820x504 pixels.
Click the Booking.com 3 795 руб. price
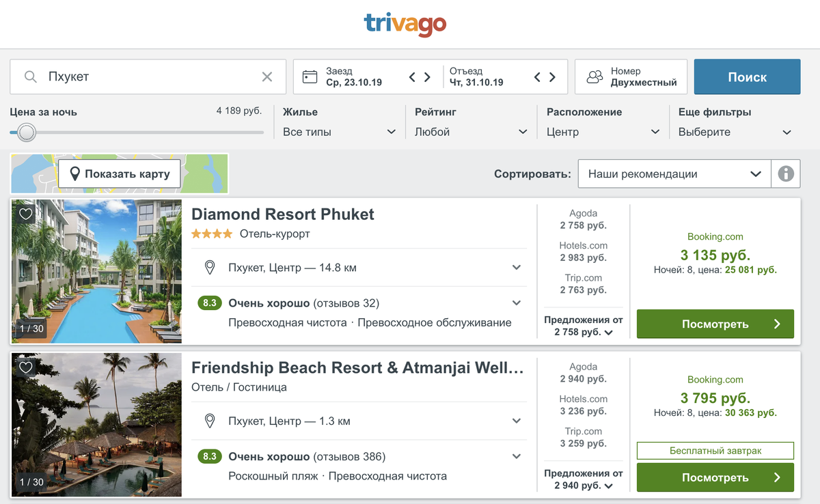point(715,397)
